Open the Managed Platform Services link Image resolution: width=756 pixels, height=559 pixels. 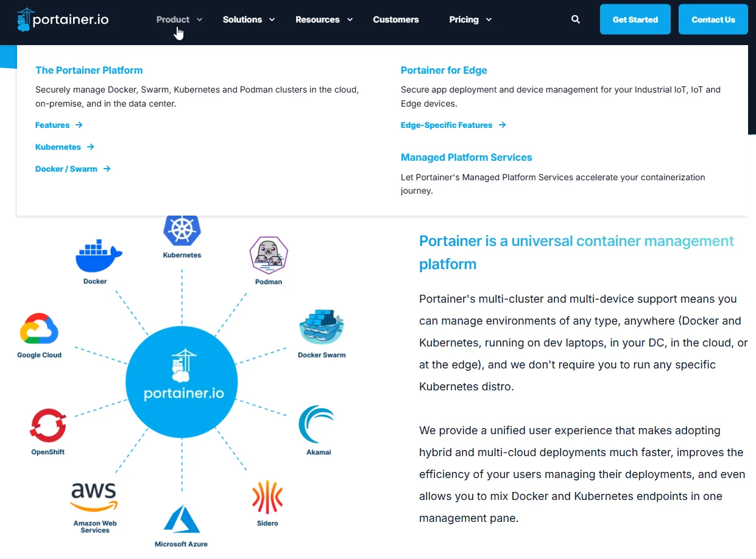[x=467, y=157]
